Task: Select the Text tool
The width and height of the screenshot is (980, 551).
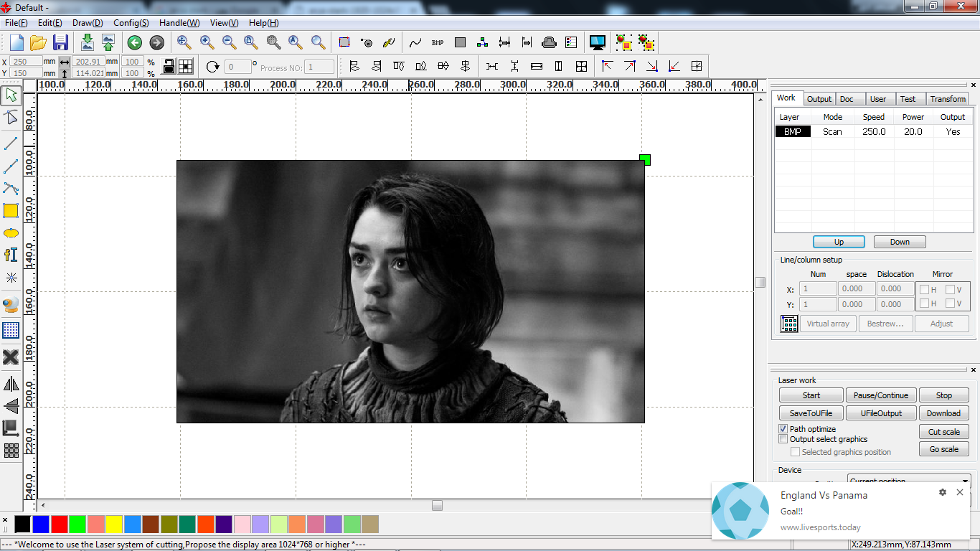Action: pos(11,255)
